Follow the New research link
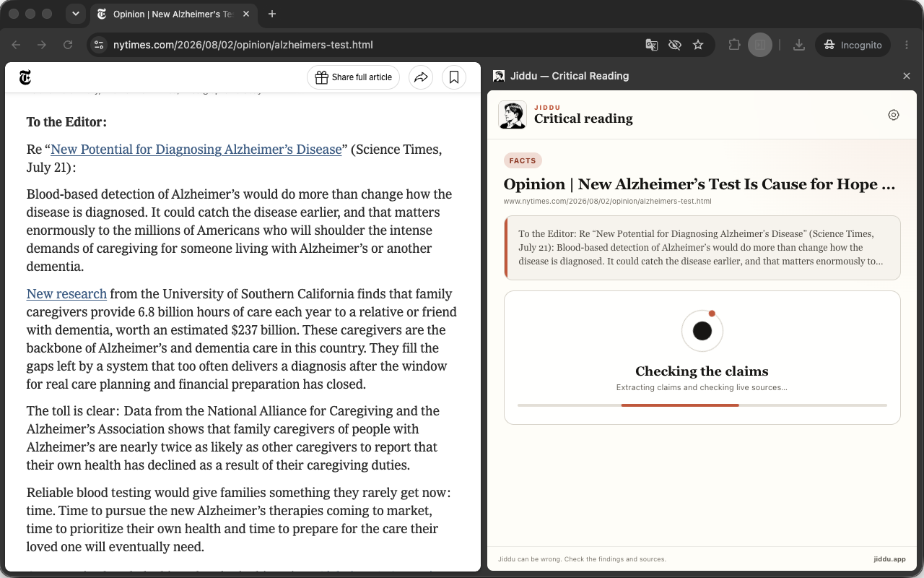924x578 pixels. [66, 294]
